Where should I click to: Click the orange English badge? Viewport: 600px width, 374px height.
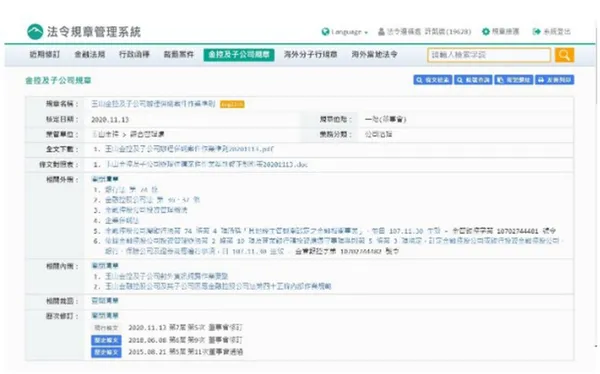click(x=232, y=104)
